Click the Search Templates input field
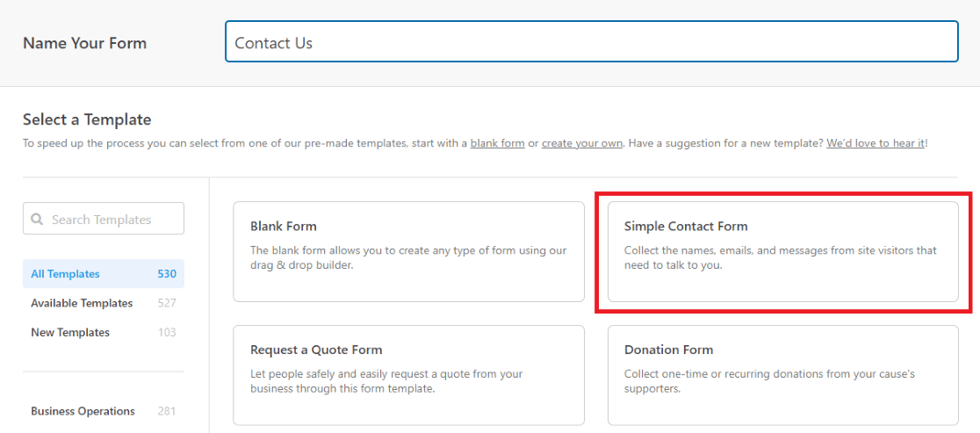Image resolution: width=980 pixels, height=433 pixels. pos(104,219)
